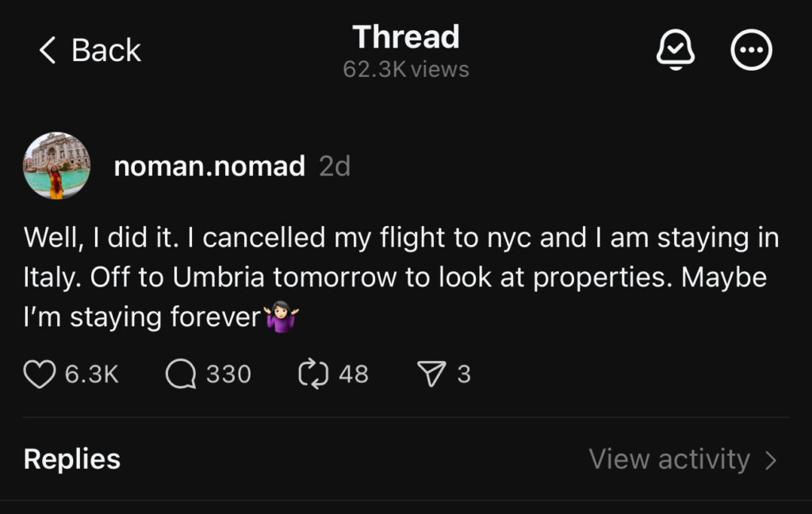Screen dimensions: 812x514
Task: Click the "Back" text label
Action: point(105,51)
